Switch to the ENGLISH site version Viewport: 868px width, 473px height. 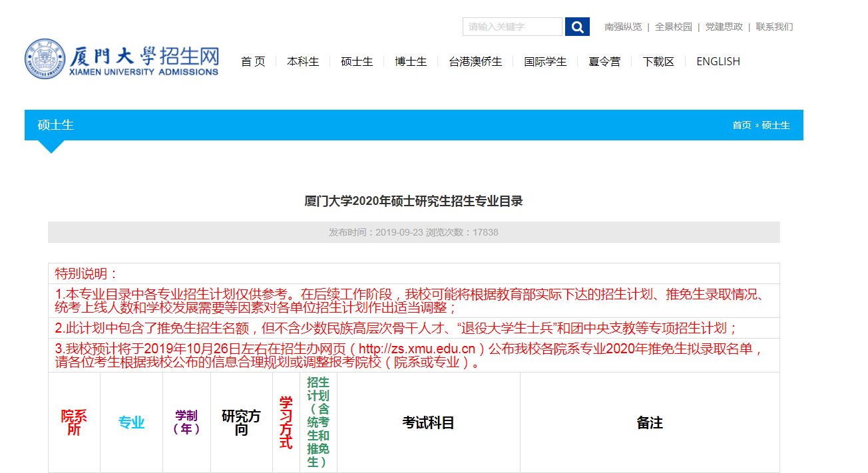[x=718, y=62]
